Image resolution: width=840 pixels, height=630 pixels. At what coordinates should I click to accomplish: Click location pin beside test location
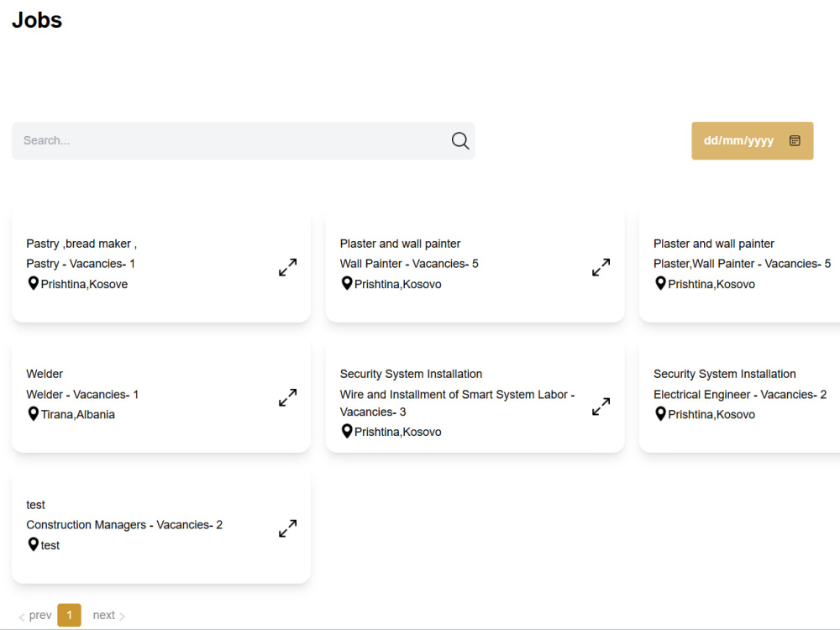pyautogui.click(x=34, y=545)
